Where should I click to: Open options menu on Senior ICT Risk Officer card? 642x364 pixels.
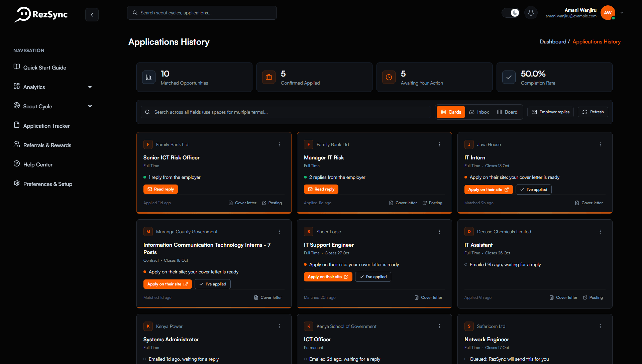(279, 144)
